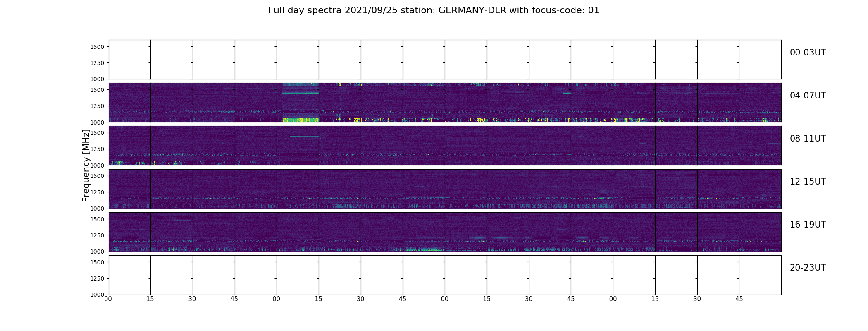Screen dimensions: 868x331
Task: Select the '12-15UT' row label
Action: (808, 182)
